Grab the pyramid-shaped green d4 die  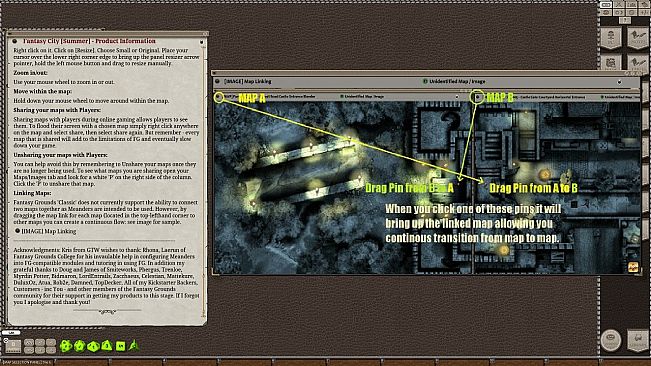tap(134, 345)
